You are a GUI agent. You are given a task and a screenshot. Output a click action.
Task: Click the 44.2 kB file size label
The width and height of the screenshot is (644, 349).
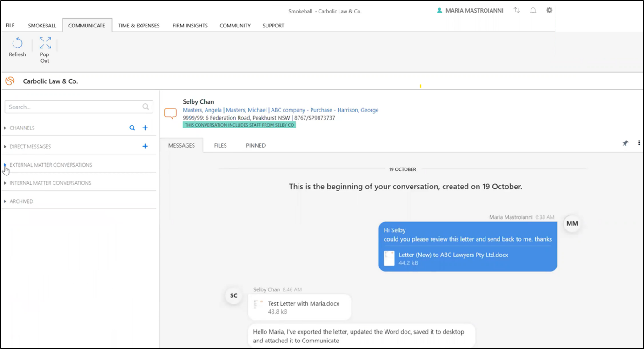click(x=408, y=263)
